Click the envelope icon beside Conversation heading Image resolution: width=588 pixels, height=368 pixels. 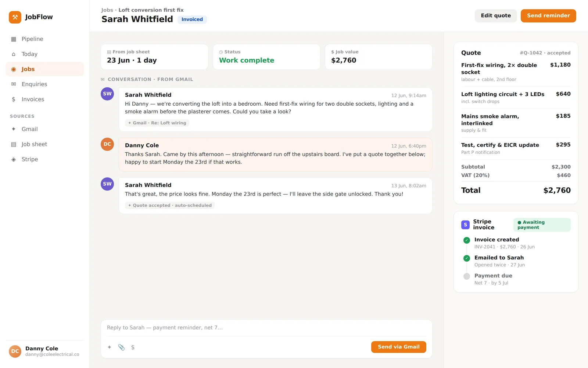103,79
